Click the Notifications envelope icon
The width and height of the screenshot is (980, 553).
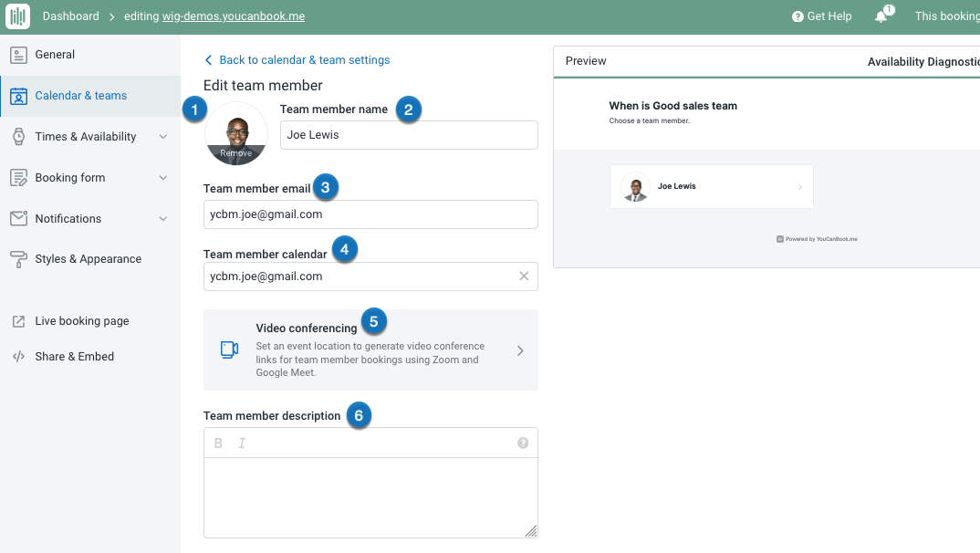[19, 218]
